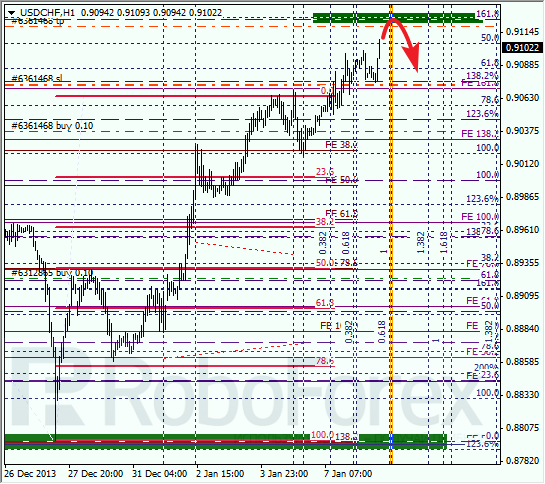Select the lower green support zone rectangle
Viewport: 545px width, 484px height.
[225, 442]
